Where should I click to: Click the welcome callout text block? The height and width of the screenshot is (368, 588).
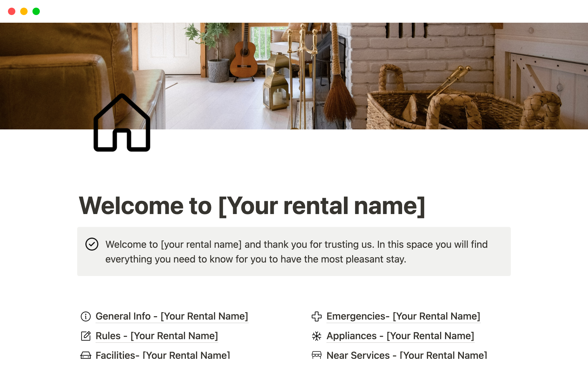point(294,251)
